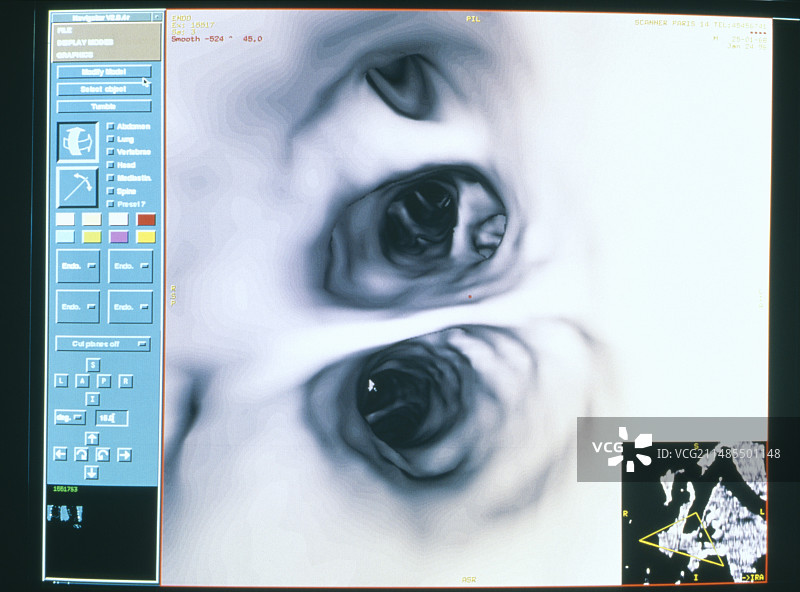The width and height of the screenshot is (800, 592).
Task: Click the left arrow navigation button
Action: (x=59, y=455)
